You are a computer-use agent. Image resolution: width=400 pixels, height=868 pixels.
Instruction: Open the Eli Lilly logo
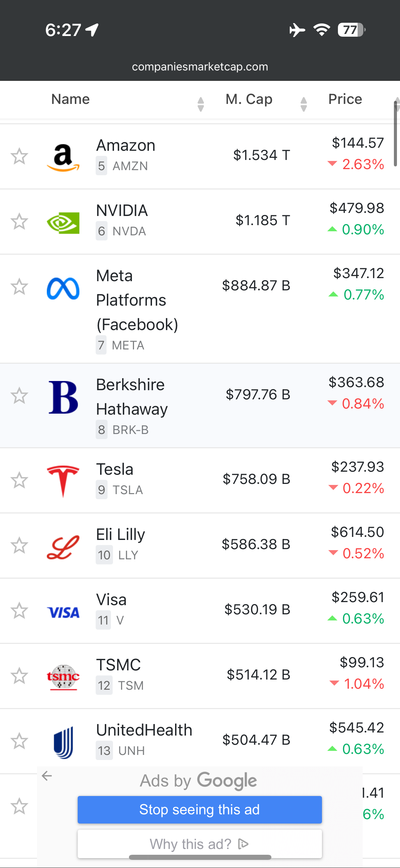pyautogui.click(x=63, y=546)
